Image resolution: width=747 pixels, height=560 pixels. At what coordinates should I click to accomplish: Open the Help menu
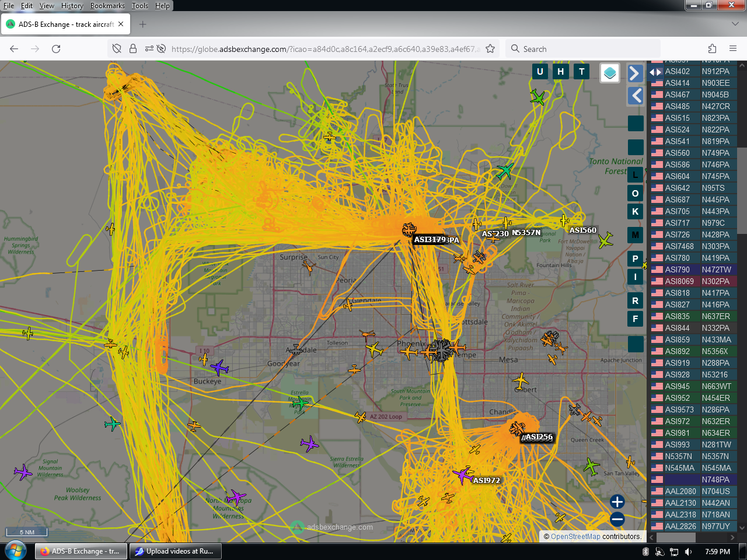[162, 6]
